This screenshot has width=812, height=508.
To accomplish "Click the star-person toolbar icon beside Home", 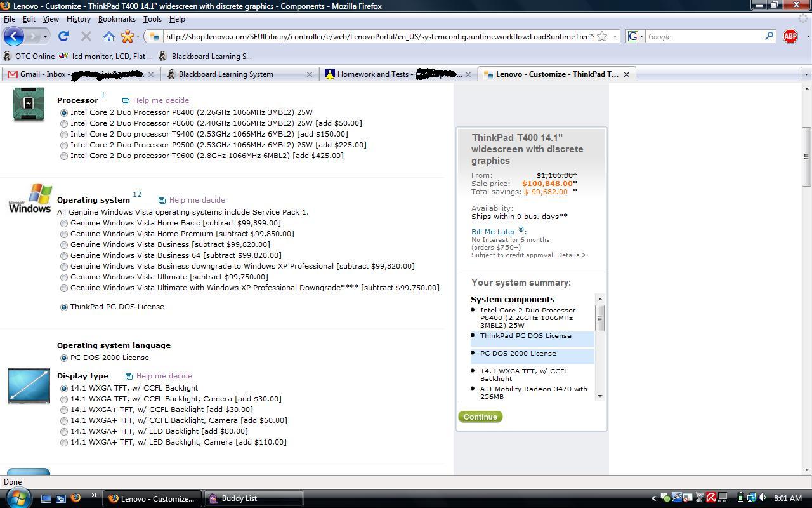I will 127,36.
